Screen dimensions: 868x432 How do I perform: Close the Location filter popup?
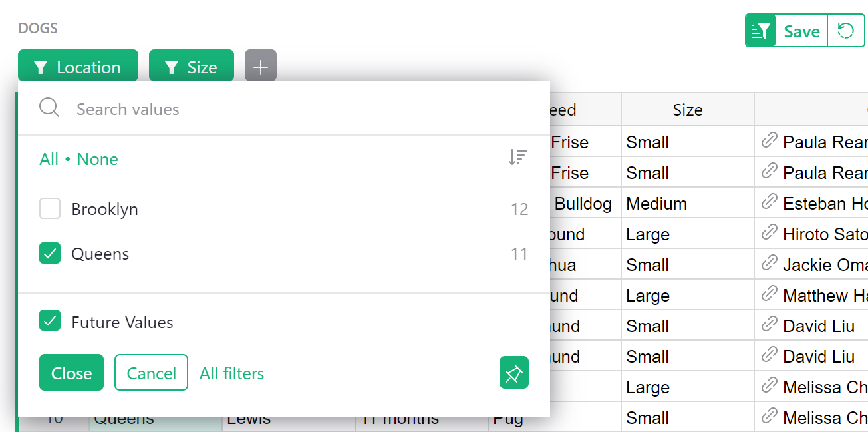point(71,373)
